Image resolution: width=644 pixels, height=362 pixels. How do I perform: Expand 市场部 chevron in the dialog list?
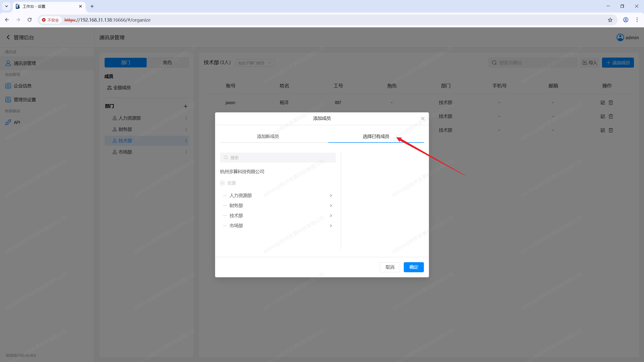331,226
